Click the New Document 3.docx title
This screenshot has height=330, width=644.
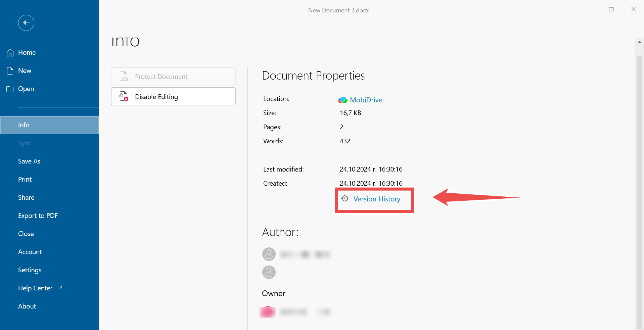(x=338, y=10)
